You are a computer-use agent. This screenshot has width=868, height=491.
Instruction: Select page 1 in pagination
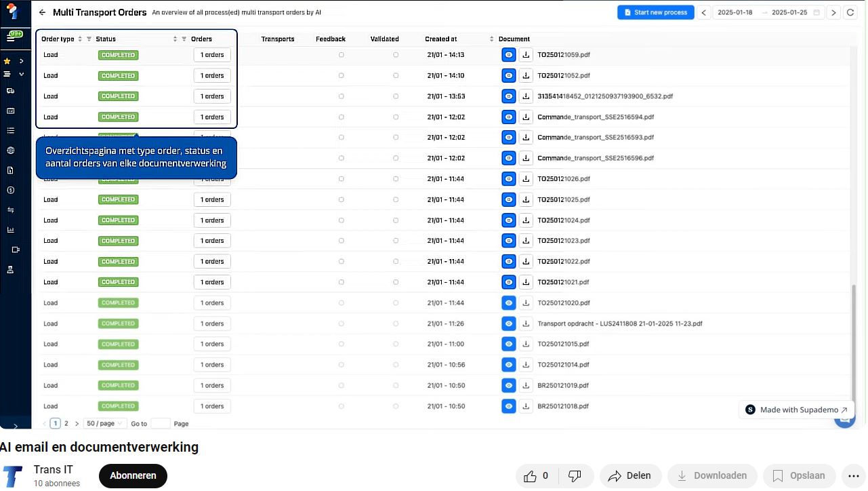click(x=56, y=424)
